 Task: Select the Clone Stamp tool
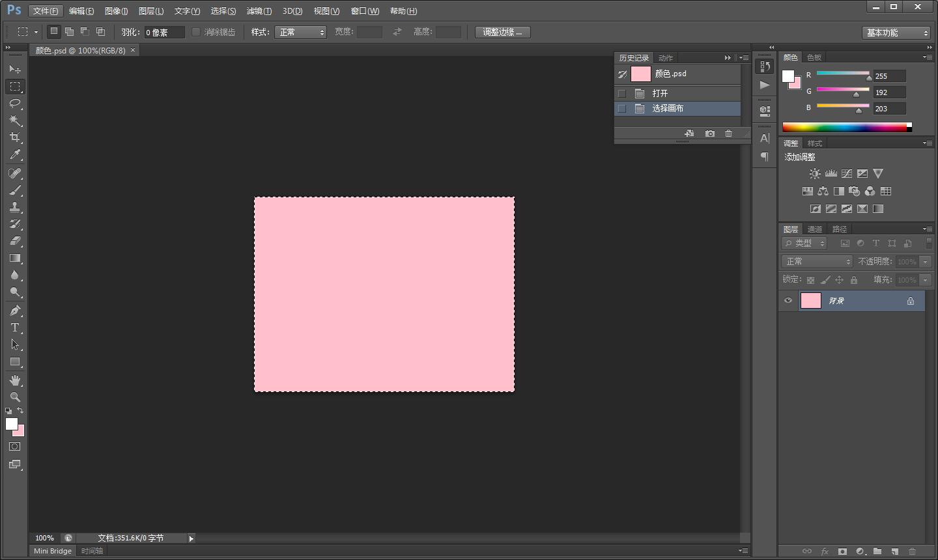point(15,207)
